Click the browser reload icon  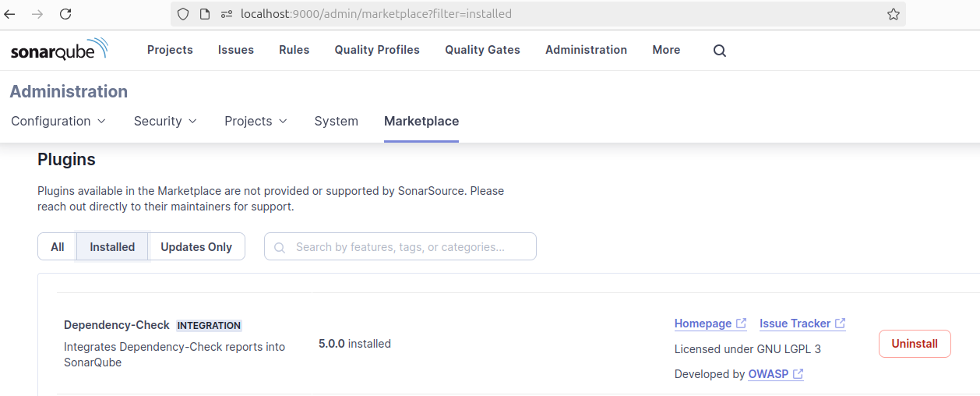65,14
